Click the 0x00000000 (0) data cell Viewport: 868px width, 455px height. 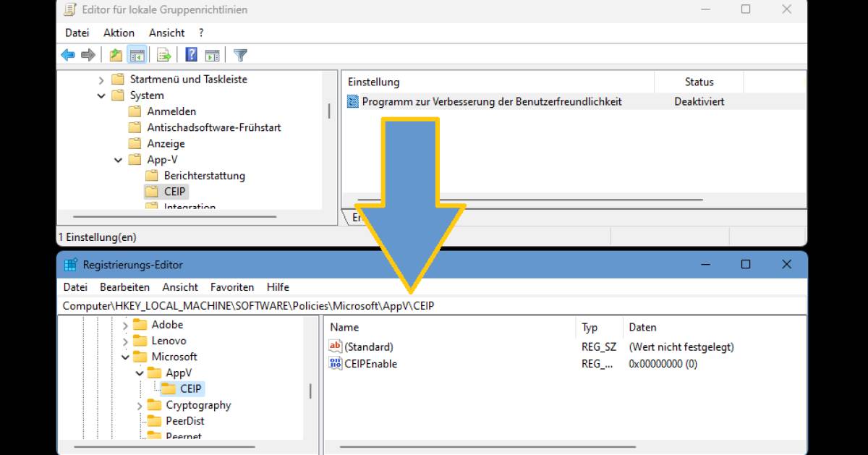663,364
